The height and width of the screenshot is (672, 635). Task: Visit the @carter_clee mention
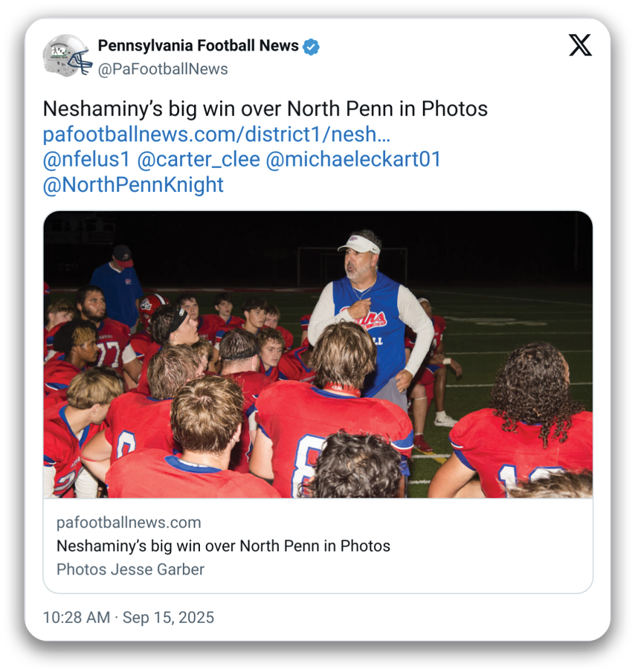point(199,159)
